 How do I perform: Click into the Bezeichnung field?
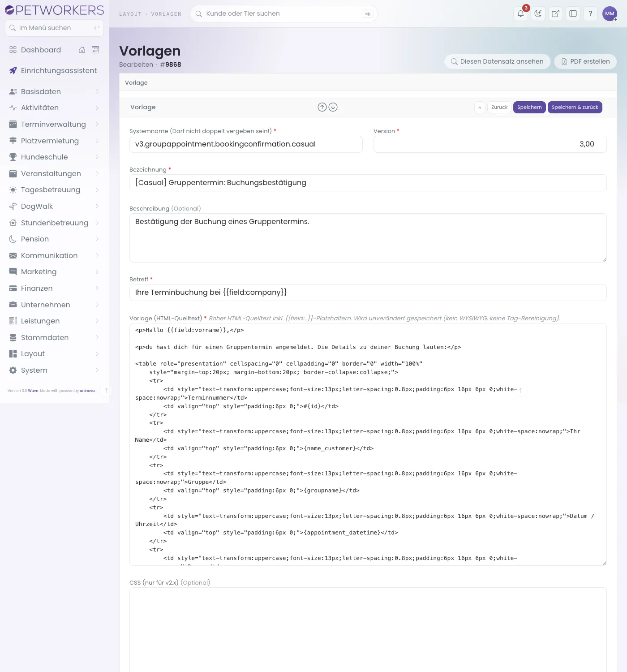(368, 183)
